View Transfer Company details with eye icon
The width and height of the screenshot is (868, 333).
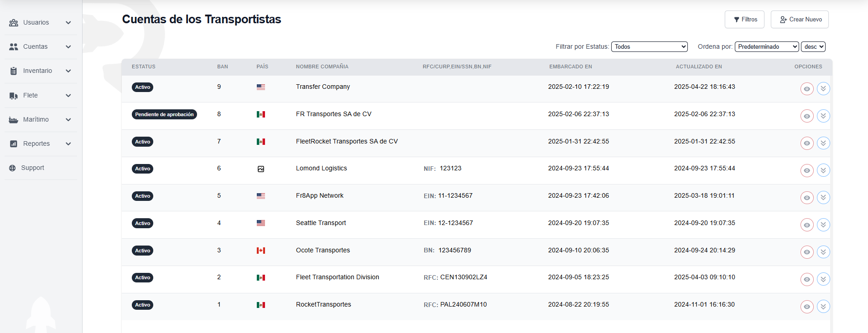(807, 89)
